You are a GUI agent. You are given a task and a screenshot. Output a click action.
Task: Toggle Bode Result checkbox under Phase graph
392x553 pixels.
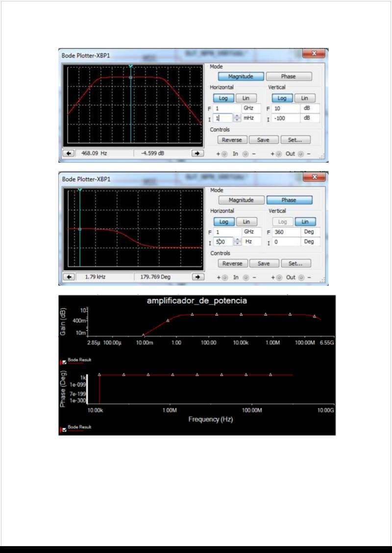(x=64, y=430)
